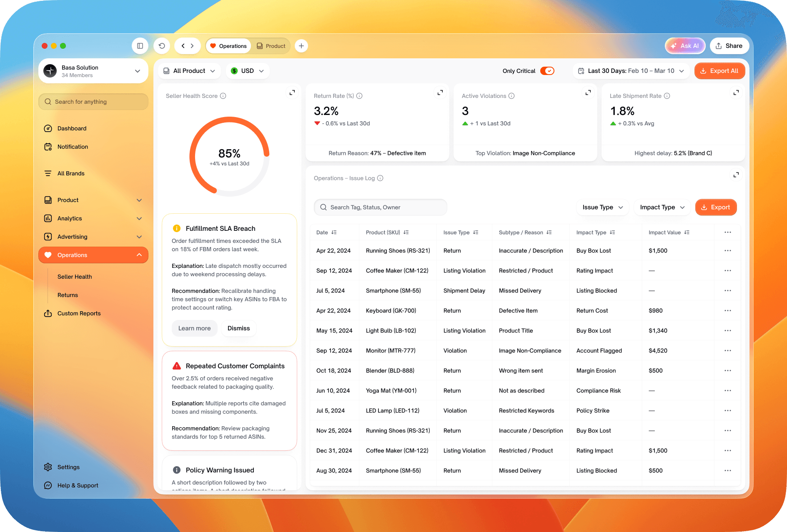Show info for Return Rate
This screenshot has height=532, width=787.
359,96
